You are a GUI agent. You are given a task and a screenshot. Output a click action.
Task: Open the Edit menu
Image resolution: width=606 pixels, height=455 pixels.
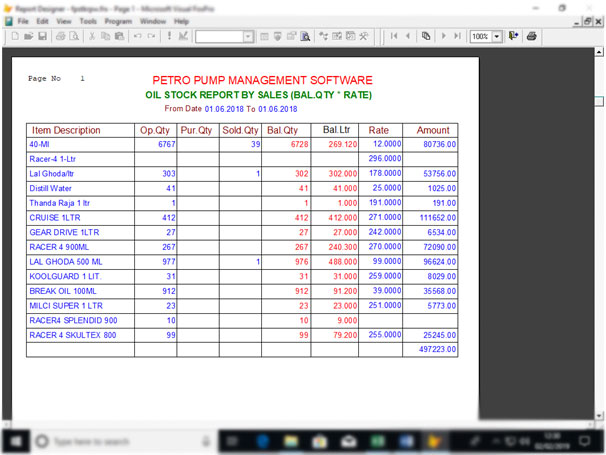coord(43,21)
